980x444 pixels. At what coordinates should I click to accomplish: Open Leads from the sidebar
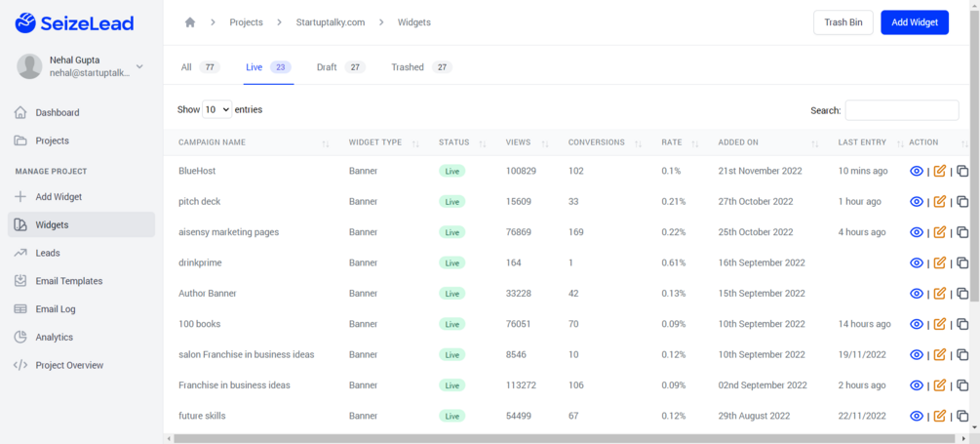click(48, 253)
